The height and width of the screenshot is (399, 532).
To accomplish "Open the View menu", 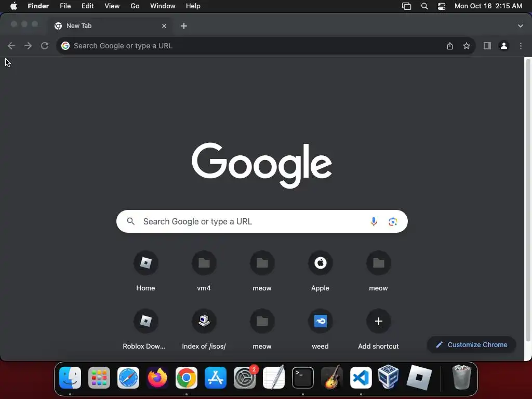I will (112, 6).
